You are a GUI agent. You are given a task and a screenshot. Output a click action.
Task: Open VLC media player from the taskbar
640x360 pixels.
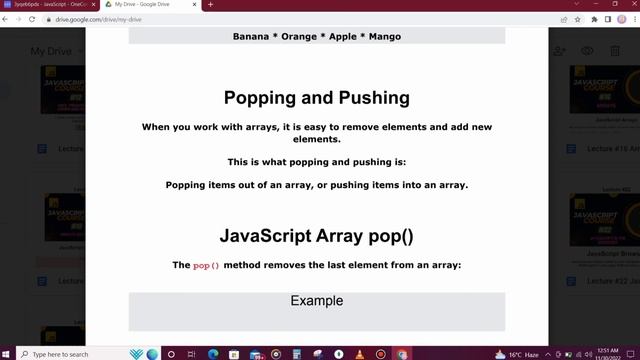point(360,354)
